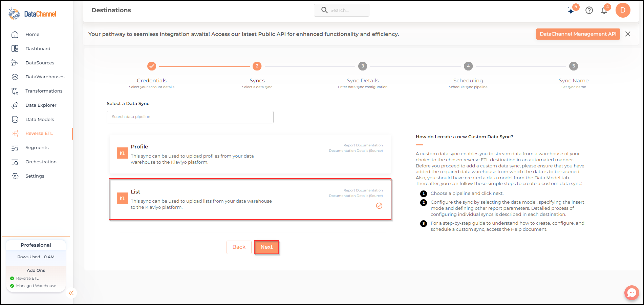Open Segments page
This screenshot has width=644, height=305.
coord(37,147)
